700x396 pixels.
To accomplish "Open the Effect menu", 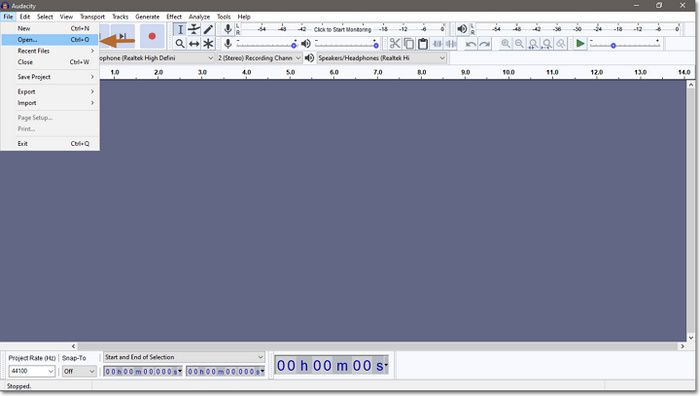I will [x=174, y=17].
